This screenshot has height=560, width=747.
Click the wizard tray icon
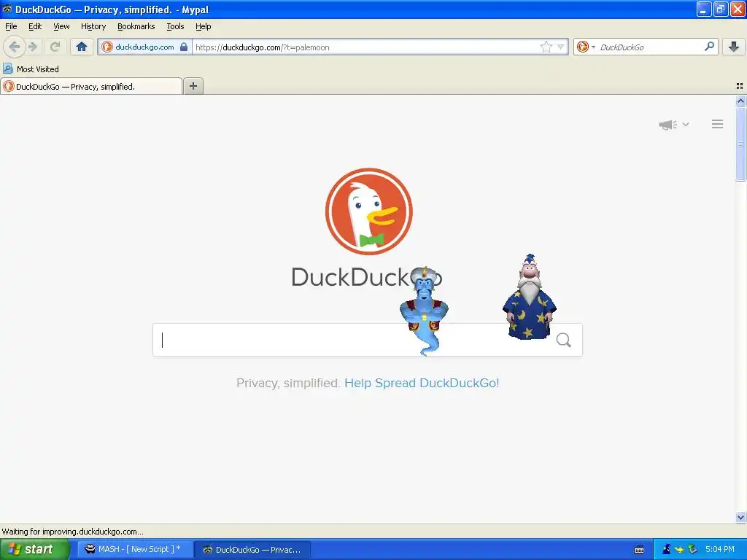click(x=667, y=549)
